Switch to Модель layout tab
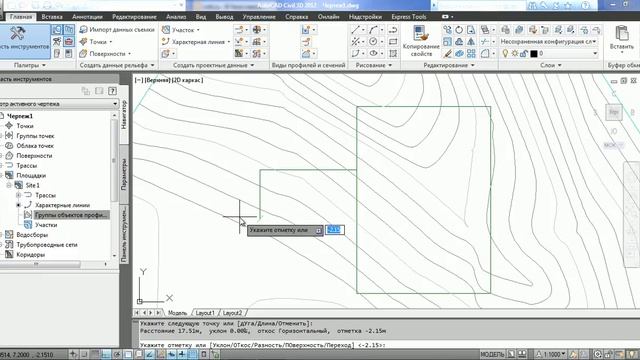Viewport: 640px width, 360px height. (178, 313)
